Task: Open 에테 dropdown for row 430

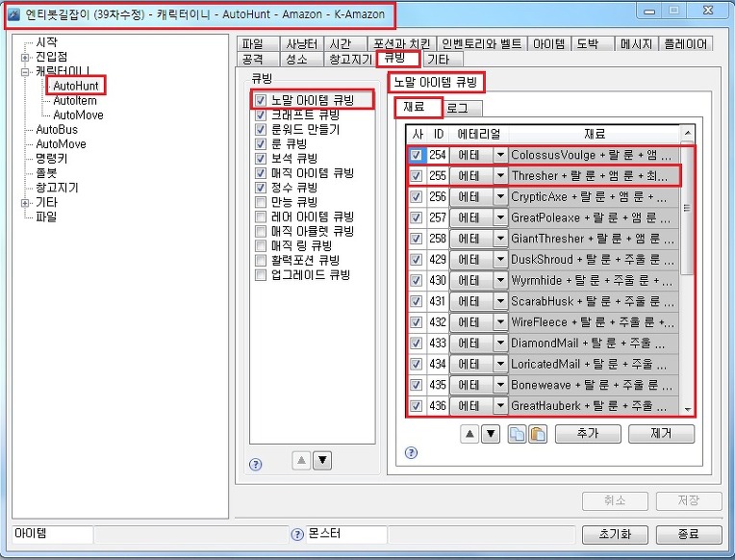Action: (500, 280)
